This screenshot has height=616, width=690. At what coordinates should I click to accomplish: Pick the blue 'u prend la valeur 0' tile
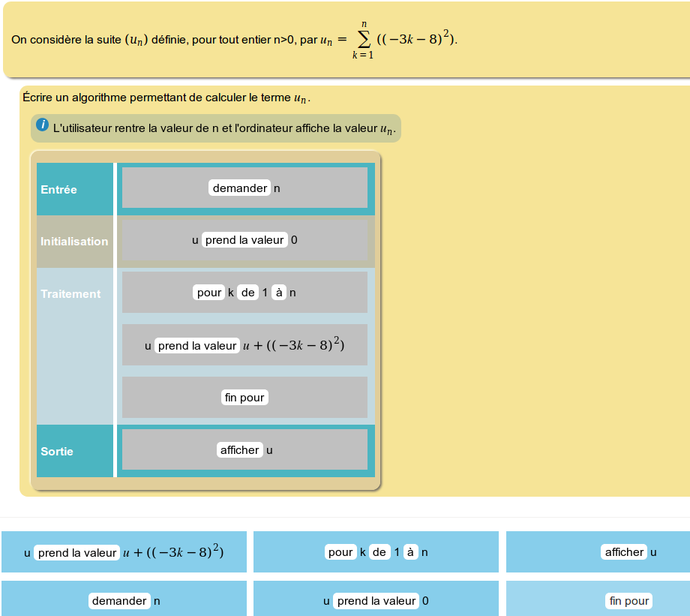click(x=376, y=601)
